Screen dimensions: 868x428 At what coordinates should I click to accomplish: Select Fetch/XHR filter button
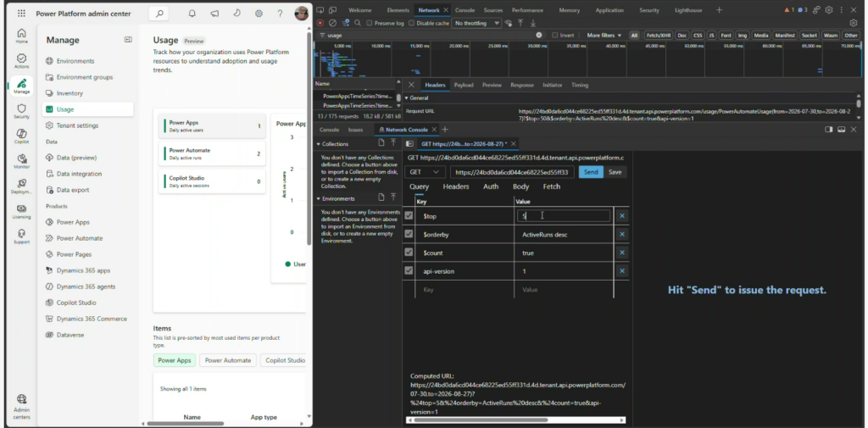click(658, 36)
